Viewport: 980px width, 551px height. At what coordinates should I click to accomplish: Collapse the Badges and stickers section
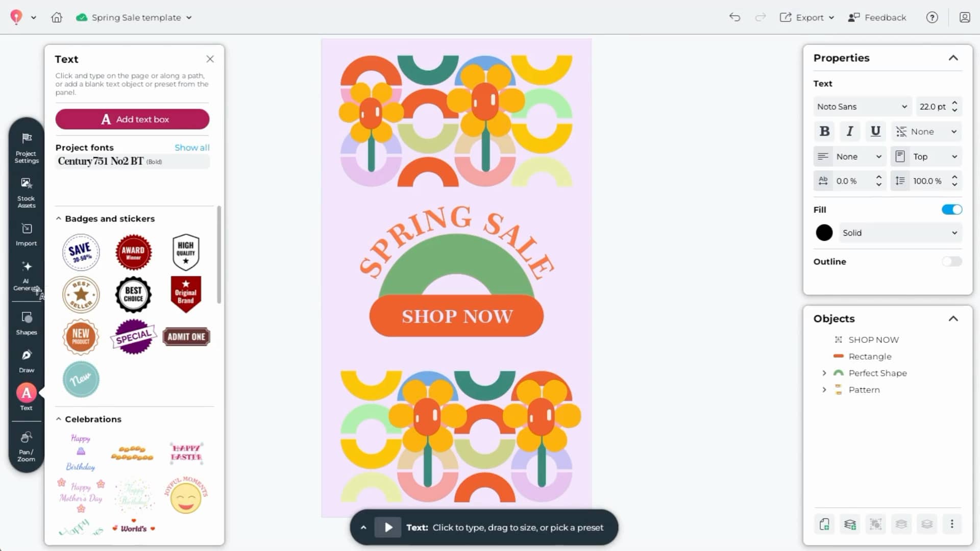(x=58, y=218)
